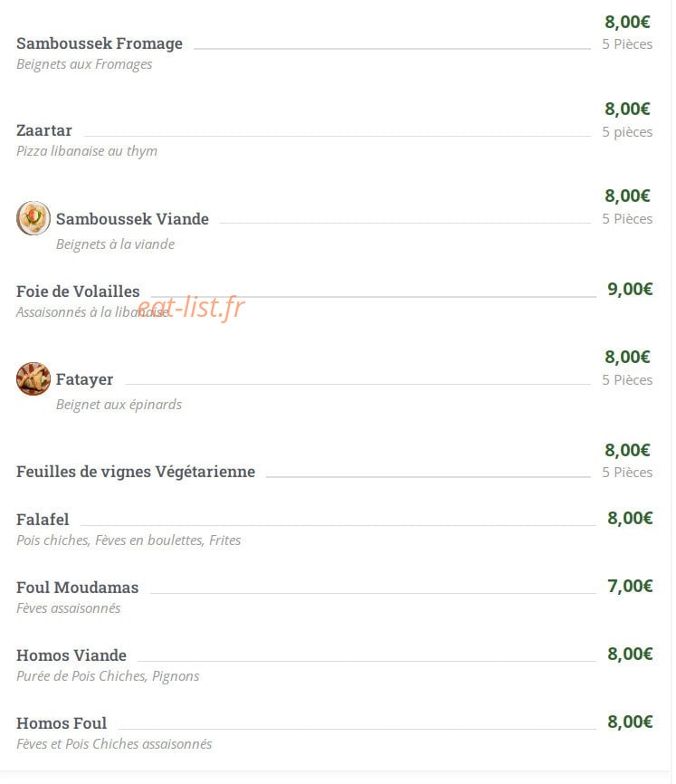Open the Samboussek Viande dish photo

coord(33,218)
